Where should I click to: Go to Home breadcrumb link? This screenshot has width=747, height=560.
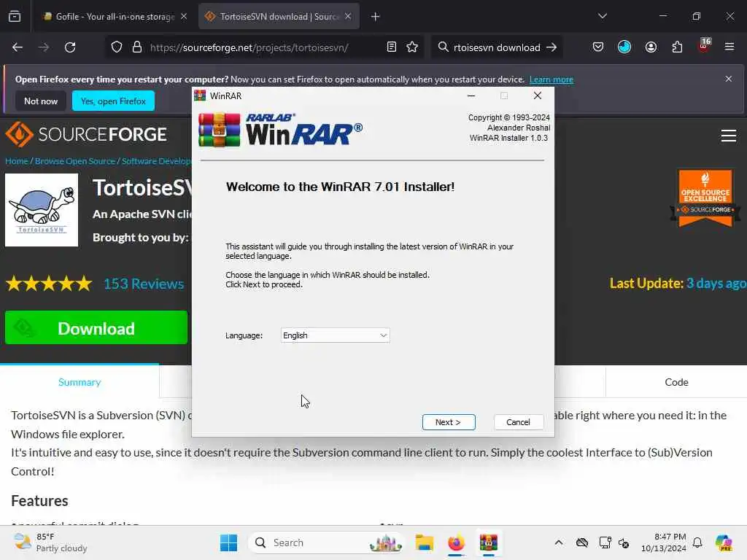pyautogui.click(x=17, y=161)
